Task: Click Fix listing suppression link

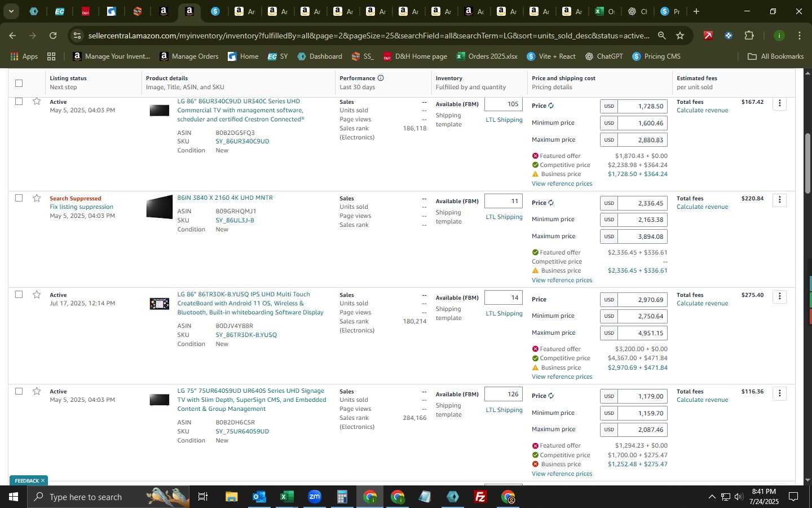Action: click(81, 207)
